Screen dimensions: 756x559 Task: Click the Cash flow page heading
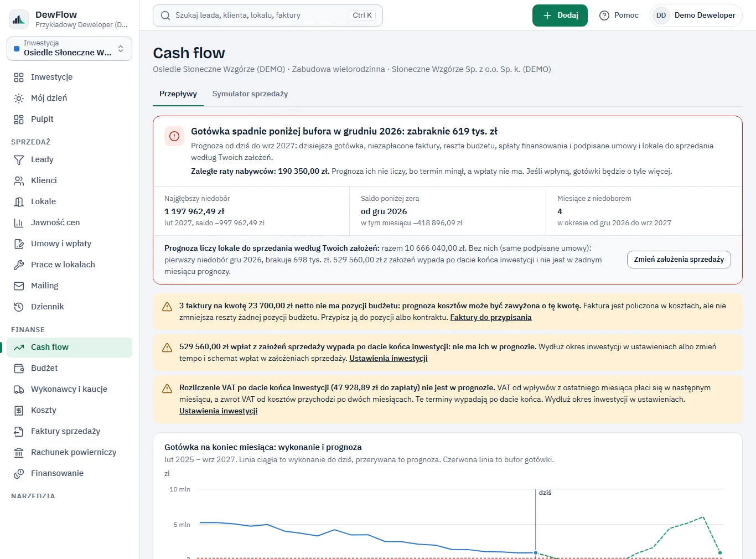[189, 53]
